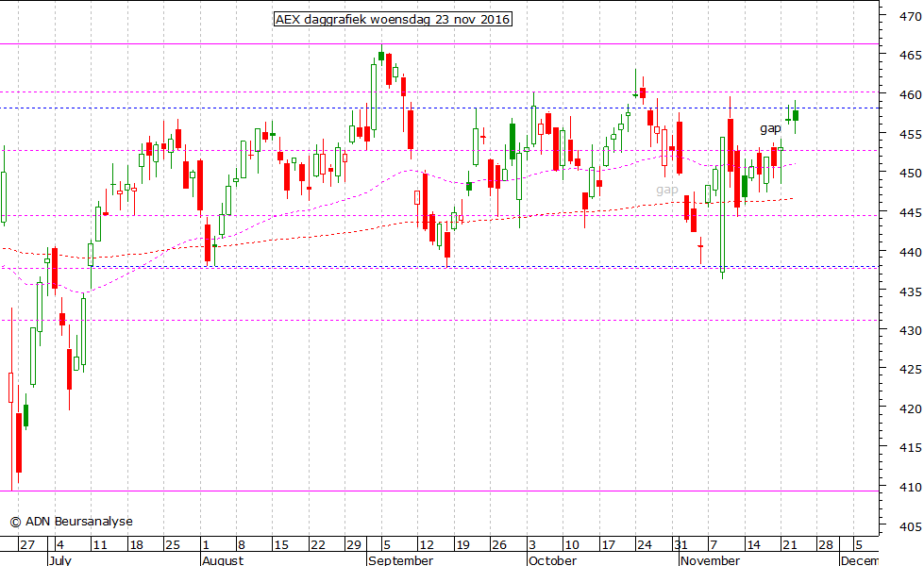Click the date label '29' in August
Image resolution: width=924 pixels, height=566 pixels.
354,545
